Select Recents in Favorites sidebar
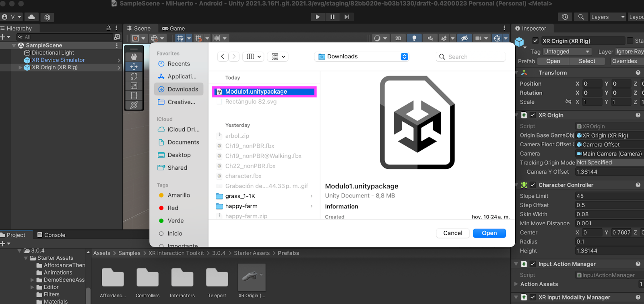The width and height of the screenshot is (644, 304). (179, 64)
